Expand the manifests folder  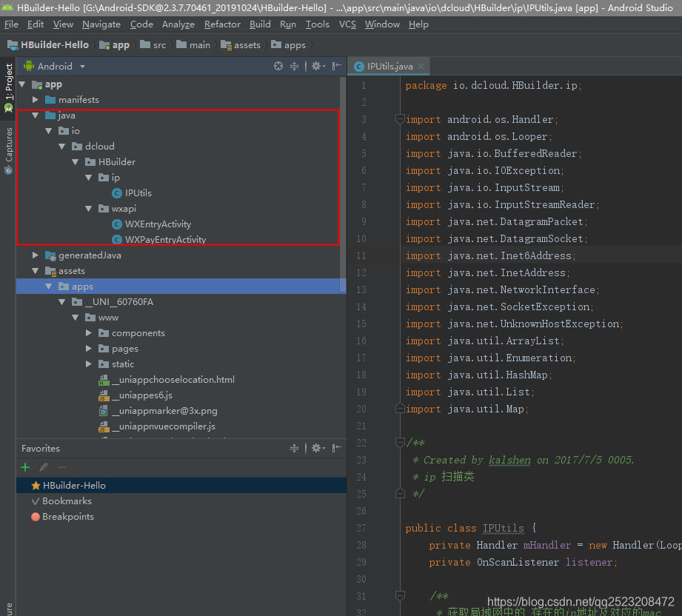pyautogui.click(x=36, y=100)
